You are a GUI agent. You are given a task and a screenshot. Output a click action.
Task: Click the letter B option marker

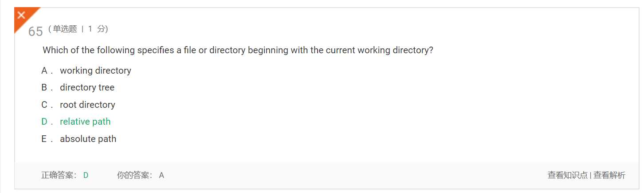[x=44, y=87]
